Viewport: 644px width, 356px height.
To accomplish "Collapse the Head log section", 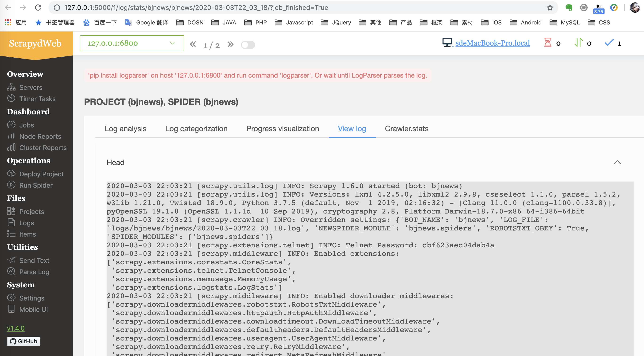I will tap(617, 162).
